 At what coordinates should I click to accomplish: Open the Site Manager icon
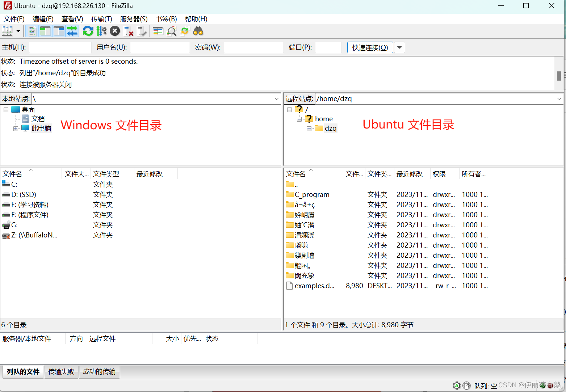(x=8, y=31)
